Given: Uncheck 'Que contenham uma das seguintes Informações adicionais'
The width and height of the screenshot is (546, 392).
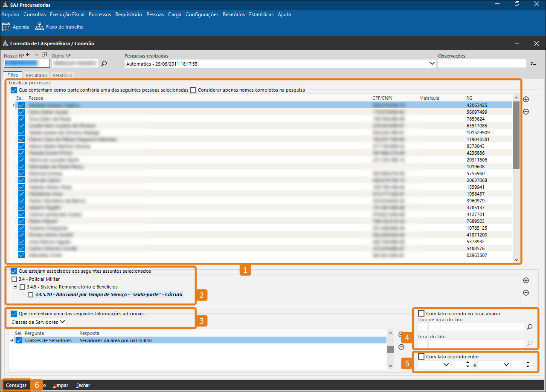Looking at the screenshot, I should point(14,314).
